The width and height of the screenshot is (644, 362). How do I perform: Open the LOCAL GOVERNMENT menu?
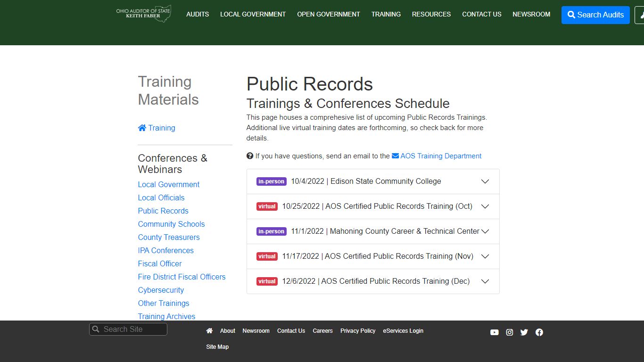click(x=253, y=14)
